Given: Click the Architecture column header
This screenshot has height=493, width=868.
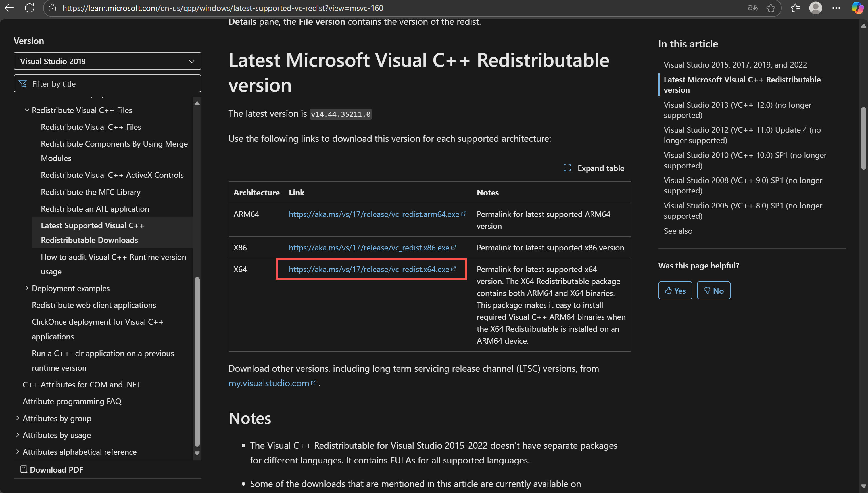Looking at the screenshot, I should [257, 193].
